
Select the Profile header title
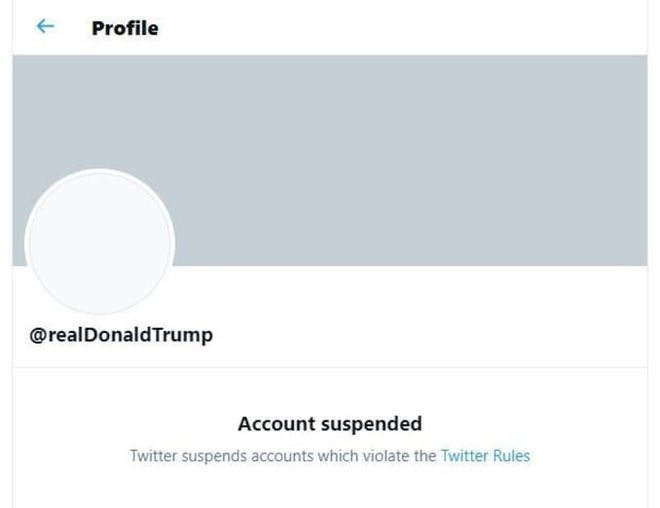coord(125,28)
